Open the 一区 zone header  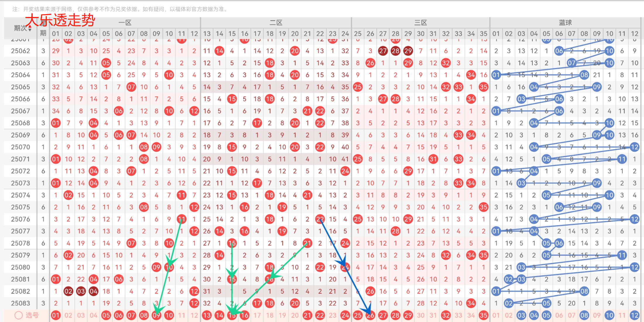point(125,23)
